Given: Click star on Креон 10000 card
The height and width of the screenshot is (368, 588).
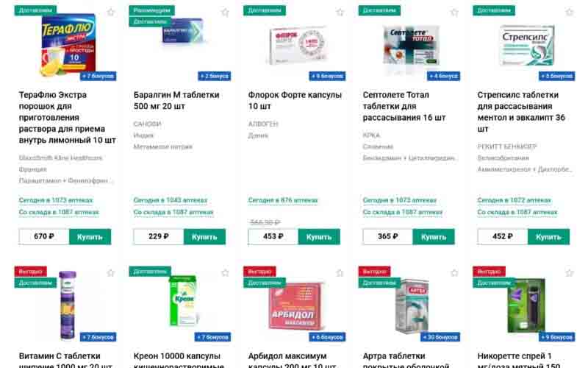Looking at the screenshot, I should pyautogui.click(x=225, y=272).
